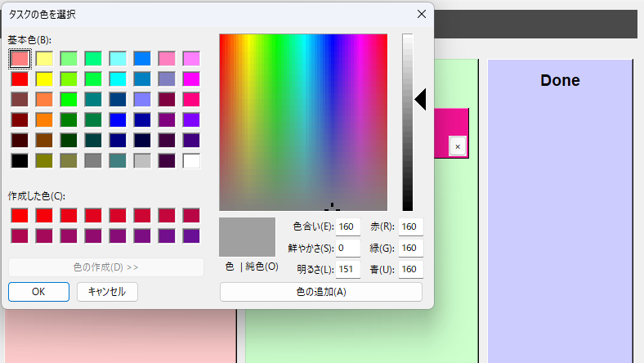Remove the pink task with its × button
The image size is (644, 363).
(458, 146)
